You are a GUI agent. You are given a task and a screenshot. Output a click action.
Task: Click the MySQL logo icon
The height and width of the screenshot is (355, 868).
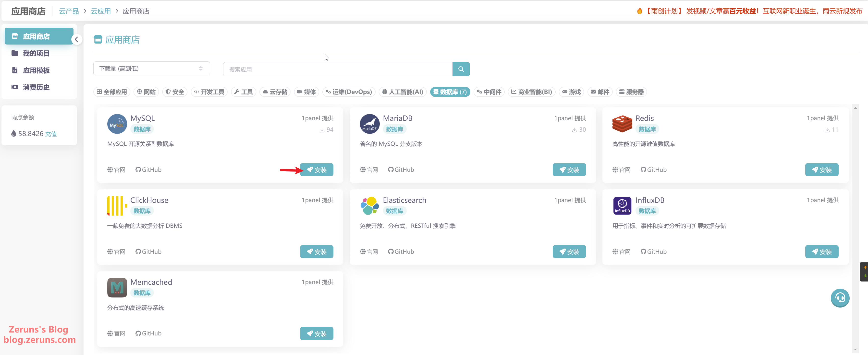[117, 124]
